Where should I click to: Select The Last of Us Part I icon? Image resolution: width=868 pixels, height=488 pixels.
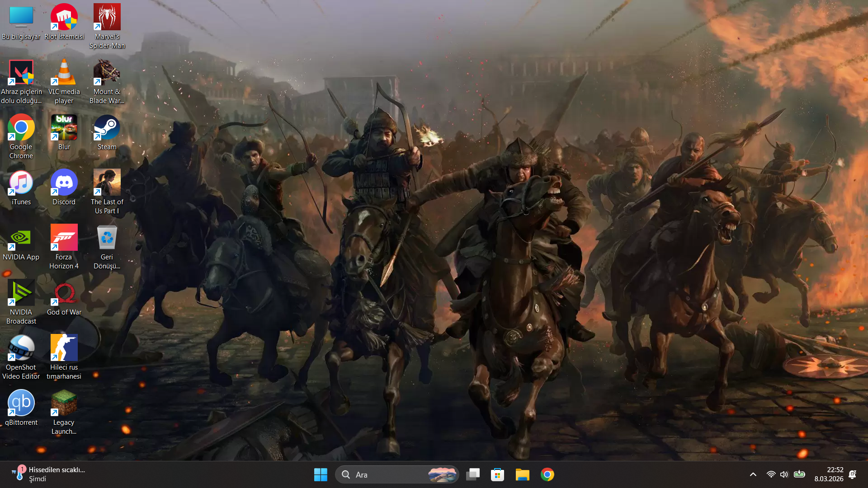tap(107, 192)
